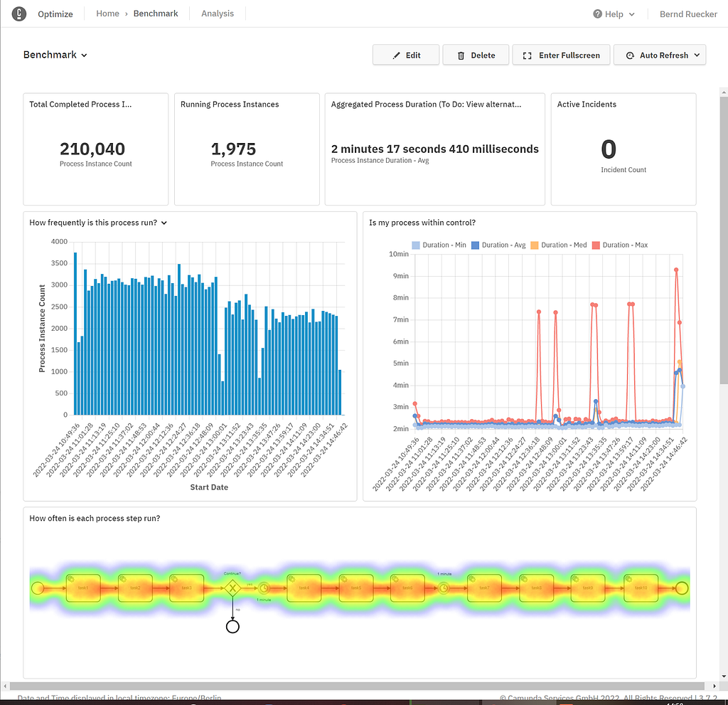This screenshot has width=728, height=705.
Task: Click the fullscreen brackets icon
Action: click(x=527, y=55)
